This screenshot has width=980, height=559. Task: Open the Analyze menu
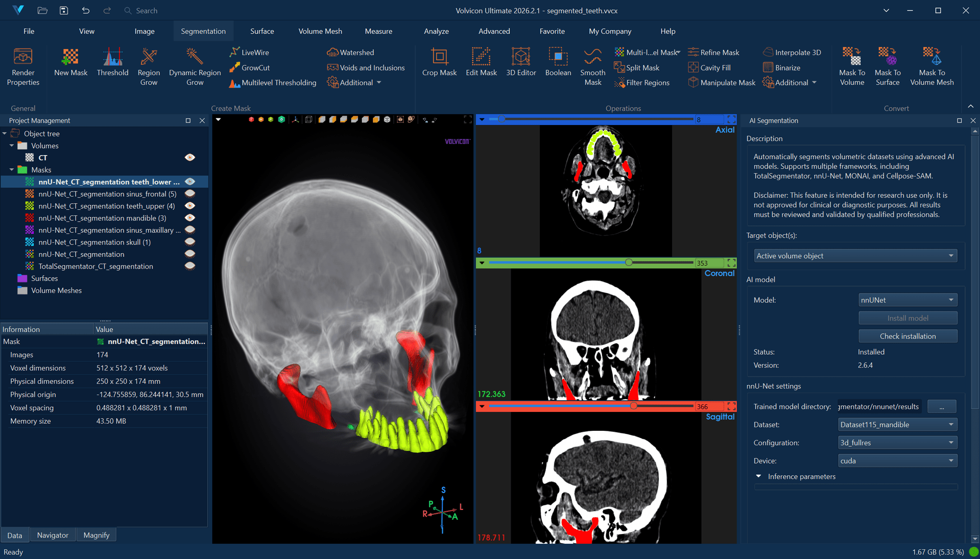436,31
